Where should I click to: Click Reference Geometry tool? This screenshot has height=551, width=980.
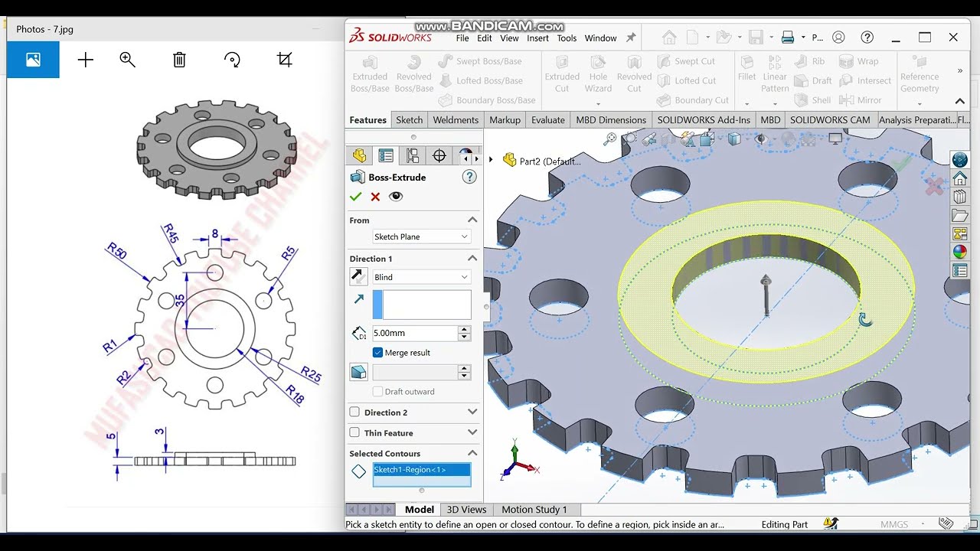tap(920, 74)
